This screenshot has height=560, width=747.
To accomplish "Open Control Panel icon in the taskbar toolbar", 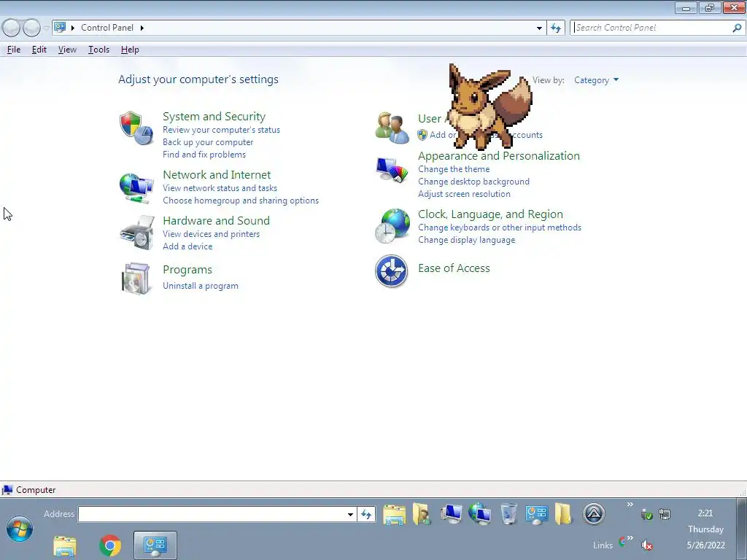I will tap(537, 514).
